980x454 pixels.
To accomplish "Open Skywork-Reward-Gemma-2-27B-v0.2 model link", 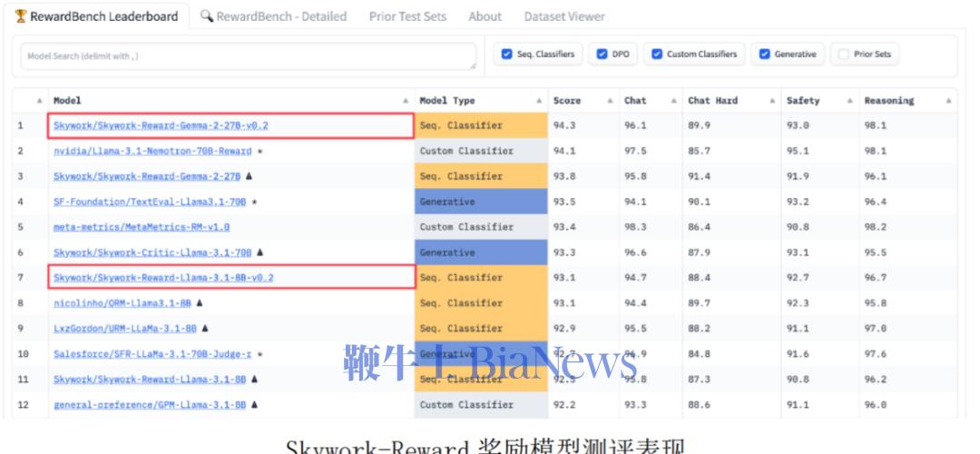I will (161, 125).
